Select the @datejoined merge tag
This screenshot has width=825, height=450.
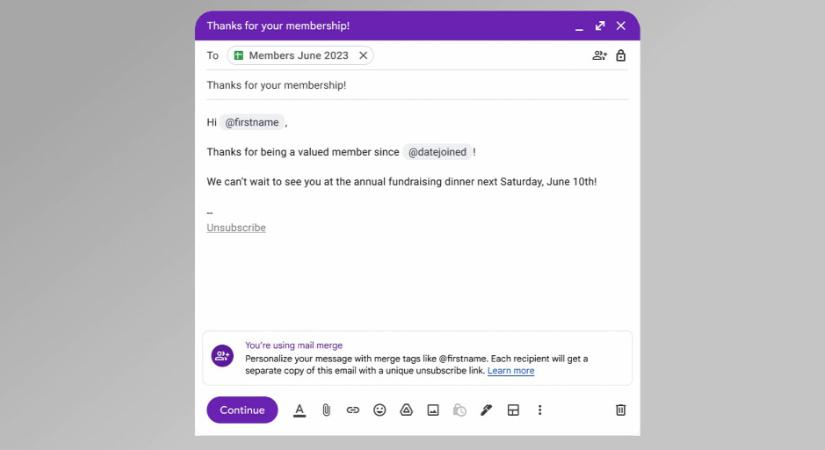pyautogui.click(x=437, y=152)
